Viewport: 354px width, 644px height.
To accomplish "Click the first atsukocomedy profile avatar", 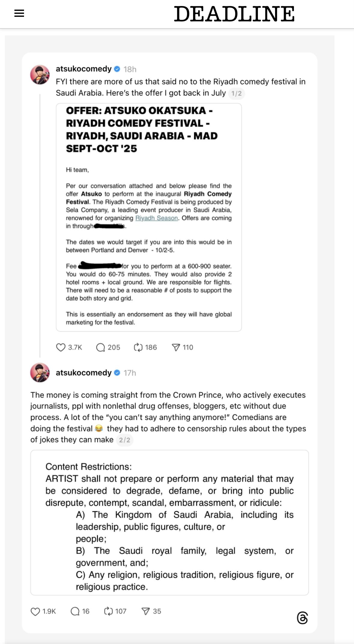I will tap(40, 74).
